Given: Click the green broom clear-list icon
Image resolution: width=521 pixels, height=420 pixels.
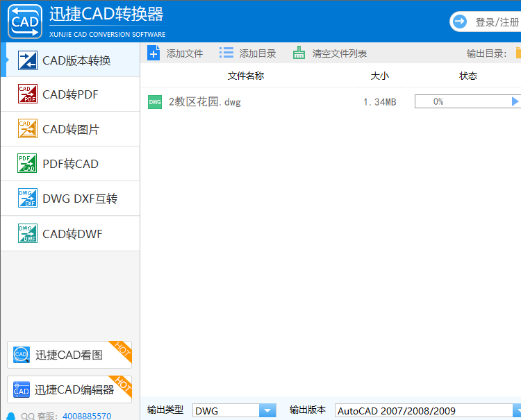Looking at the screenshot, I should click(x=299, y=53).
